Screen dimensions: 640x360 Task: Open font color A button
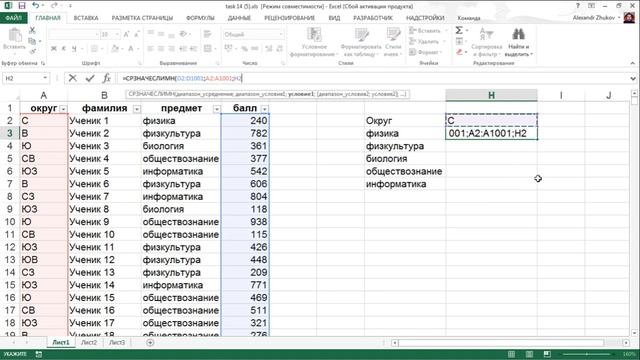[131, 49]
